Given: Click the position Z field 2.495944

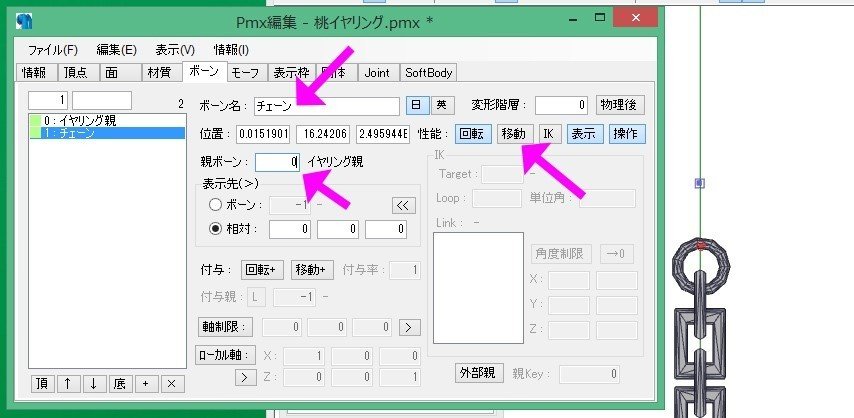Looking at the screenshot, I should 383,134.
